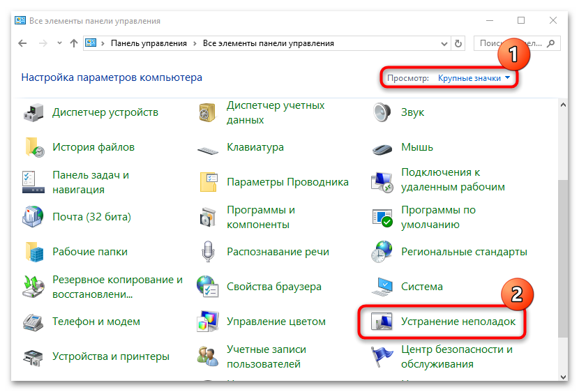579x392 pixels.
Task: Click the Mouse icon (Мышь)
Action: click(x=382, y=149)
